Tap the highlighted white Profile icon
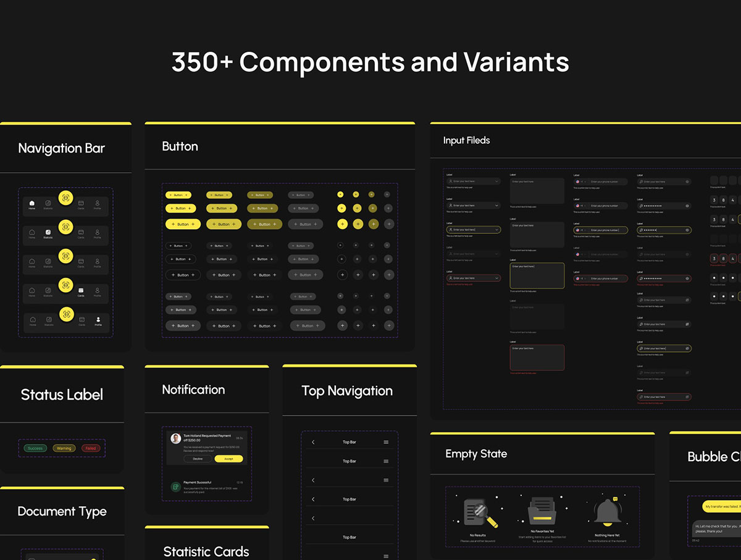 tap(98, 320)
